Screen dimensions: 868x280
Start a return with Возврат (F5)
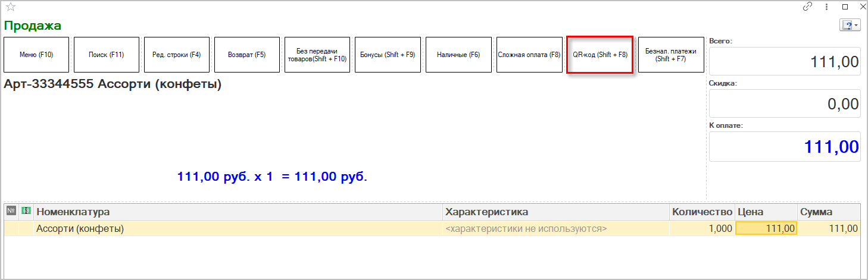(x=247, y=55)
